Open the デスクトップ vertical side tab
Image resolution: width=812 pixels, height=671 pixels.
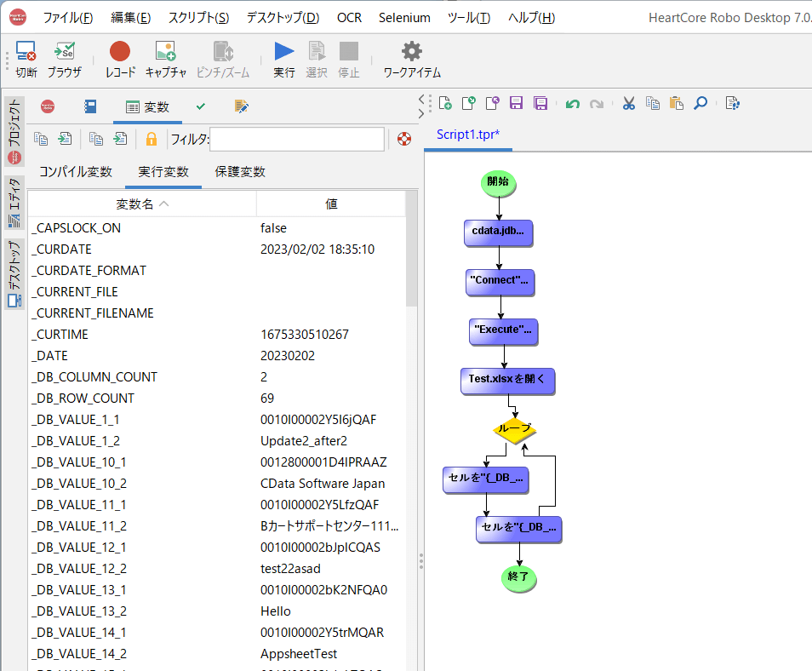click(x=14, y=273)
